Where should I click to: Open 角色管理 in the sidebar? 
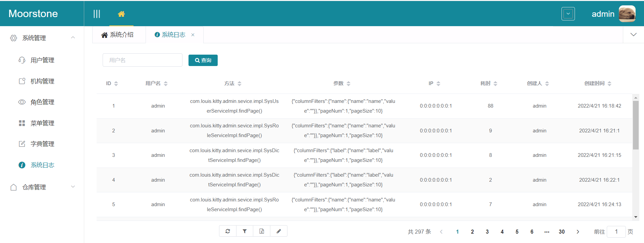(x=42, y=102)
